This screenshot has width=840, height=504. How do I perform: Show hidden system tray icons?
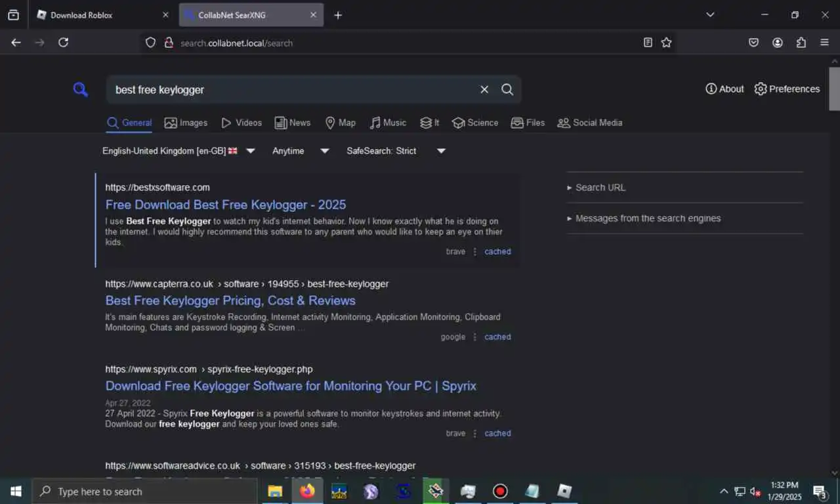coord(724,492)
